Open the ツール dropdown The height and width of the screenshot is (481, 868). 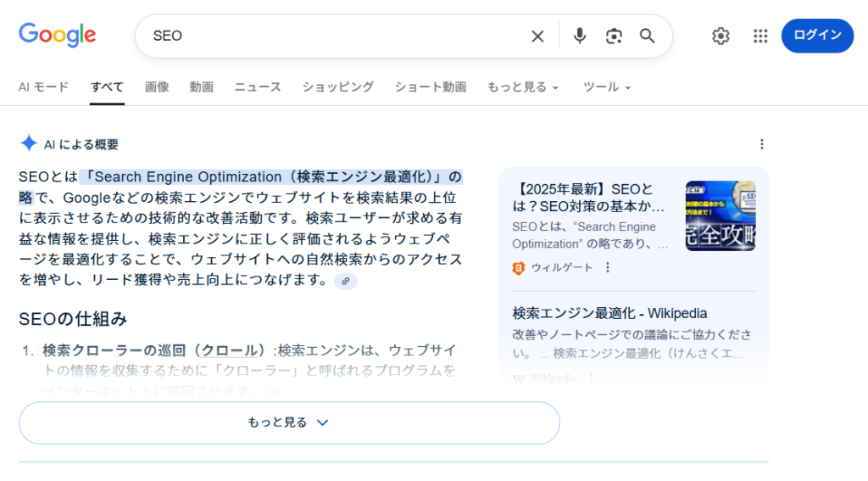click(607, 87)
